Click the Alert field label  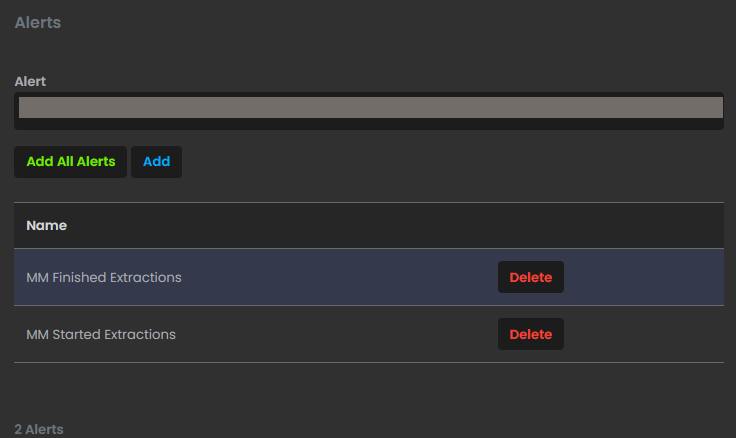pos(30,81)
